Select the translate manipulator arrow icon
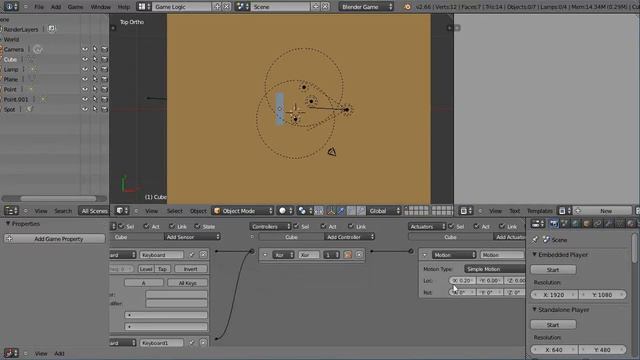Image resolution: width=640 pixels, height=360 pixels. click(340, 211)
